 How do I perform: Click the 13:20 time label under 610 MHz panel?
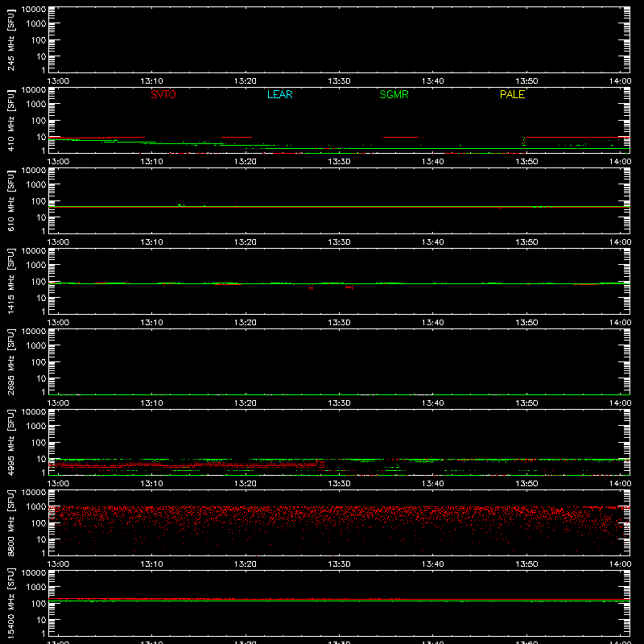tap(246, 242)
